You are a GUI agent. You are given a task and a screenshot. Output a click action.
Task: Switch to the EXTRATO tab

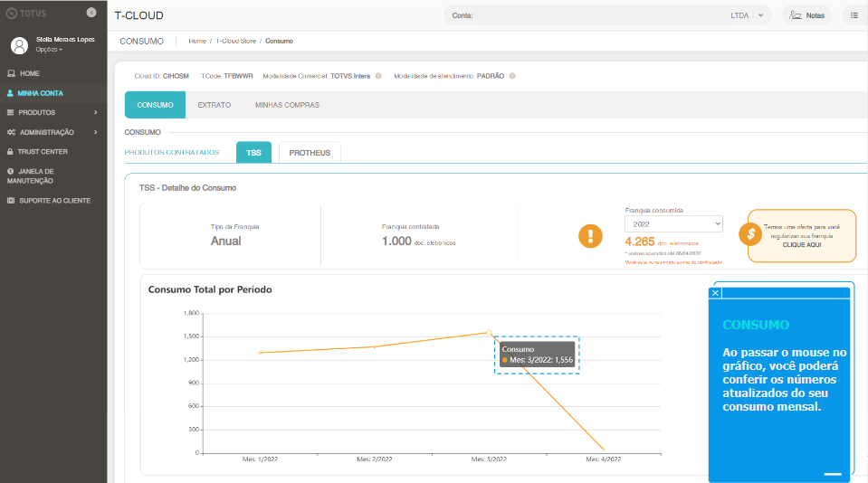point(215,105)
